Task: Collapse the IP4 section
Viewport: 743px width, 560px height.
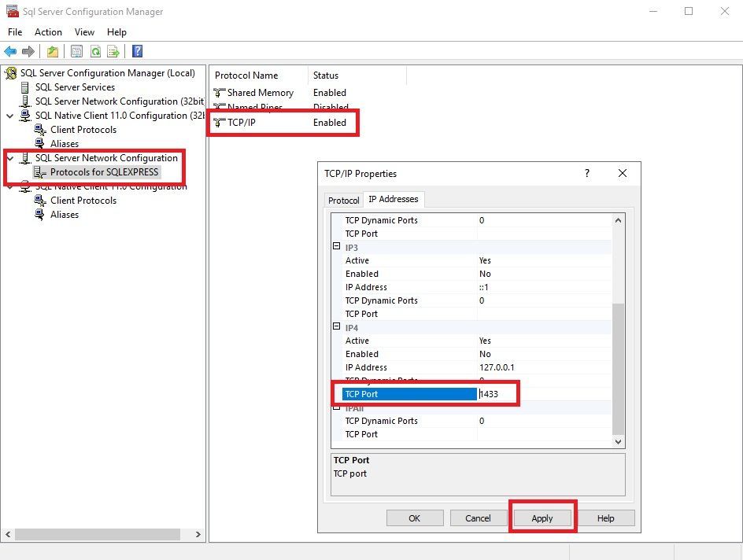Action: click(x=336, y=326)
